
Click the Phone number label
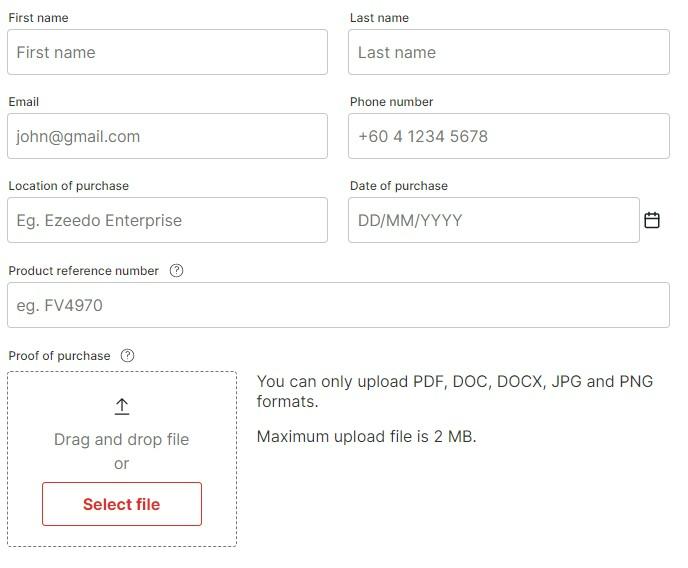391,102
